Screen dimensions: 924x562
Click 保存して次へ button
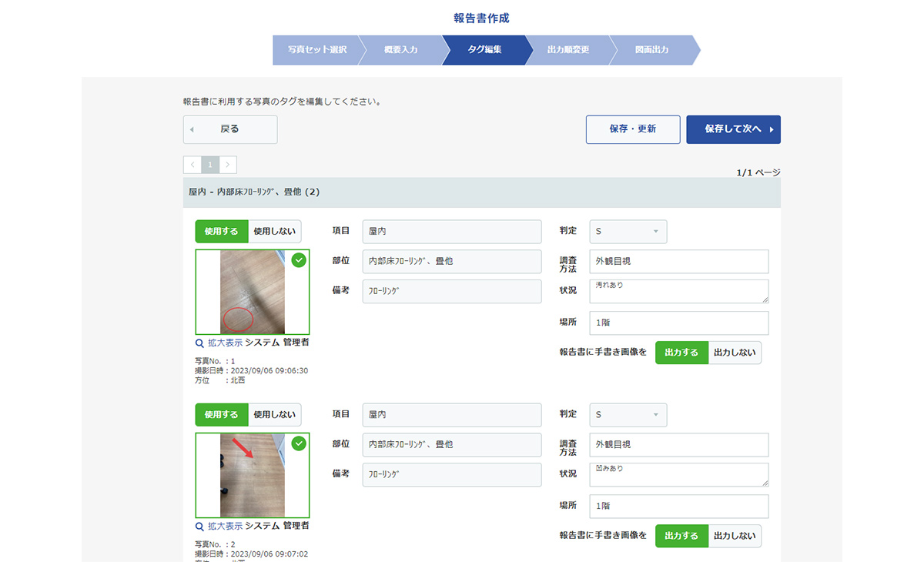point(734,129)
